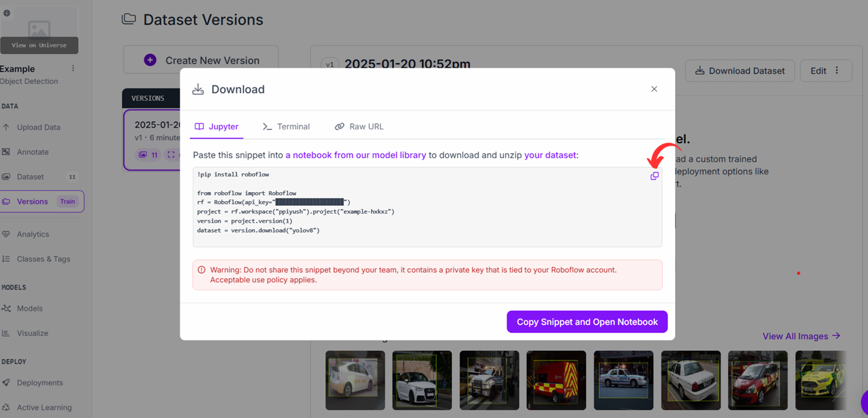Click the folder icon beside Dataset Versions
Viewport: 868px width, 418px height.
129,19
